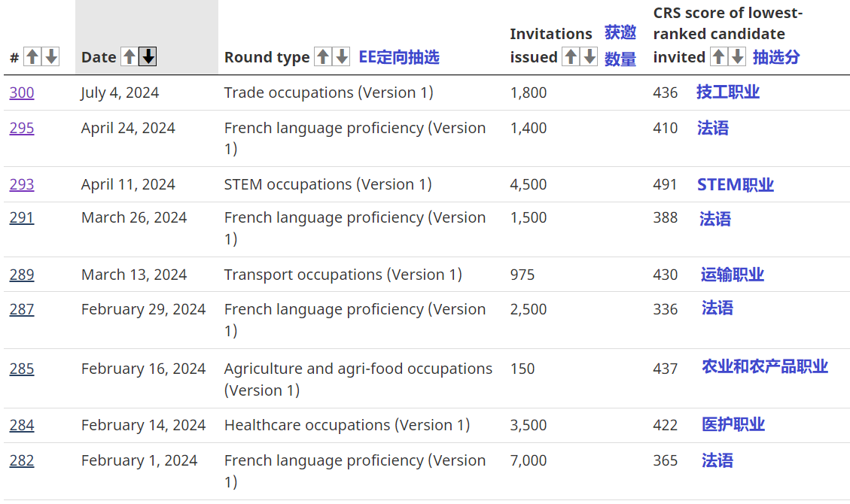The height and width of the screenshot is (504, 850).
Task: Sort the # column ascending
Action: [31, 56]
